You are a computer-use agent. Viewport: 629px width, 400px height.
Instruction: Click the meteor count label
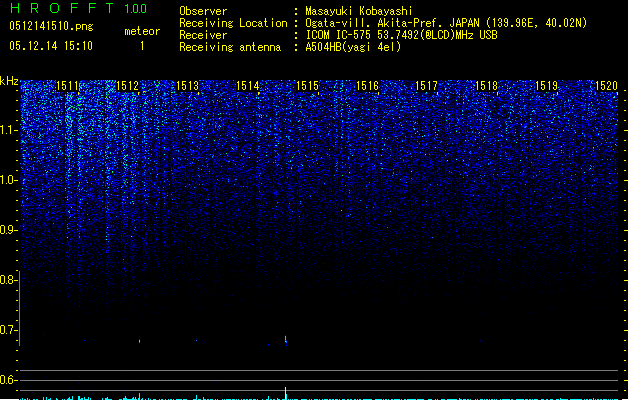tap(142, 31)
